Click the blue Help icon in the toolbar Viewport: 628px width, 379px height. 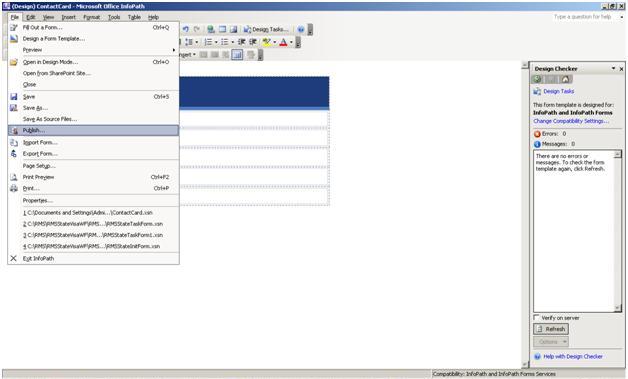click(301, 29)
